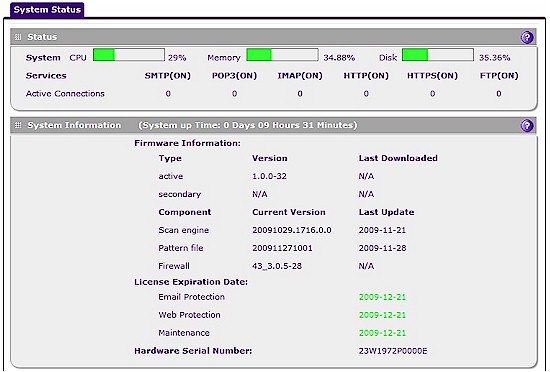Click the System up Time text
This screenshot has height=372, width=550.
248,125
